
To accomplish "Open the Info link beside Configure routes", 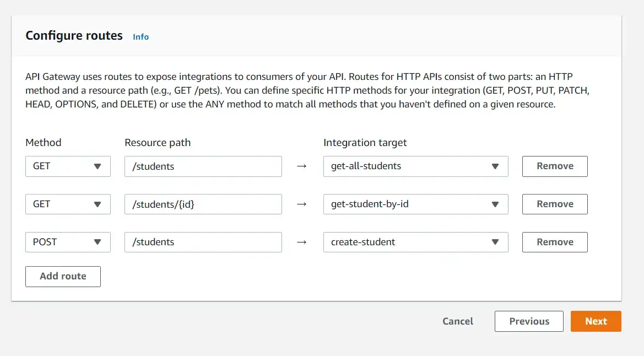I will coord(140,36).
